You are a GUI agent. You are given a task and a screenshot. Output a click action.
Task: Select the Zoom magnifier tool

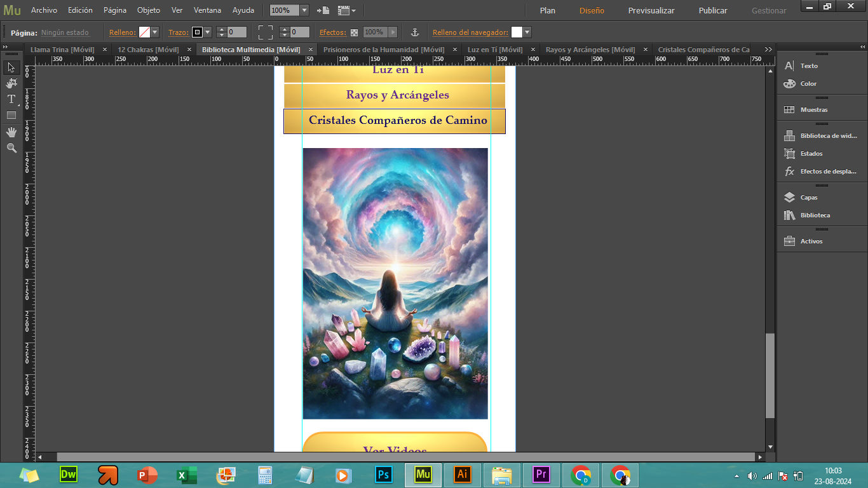(11, 147)
